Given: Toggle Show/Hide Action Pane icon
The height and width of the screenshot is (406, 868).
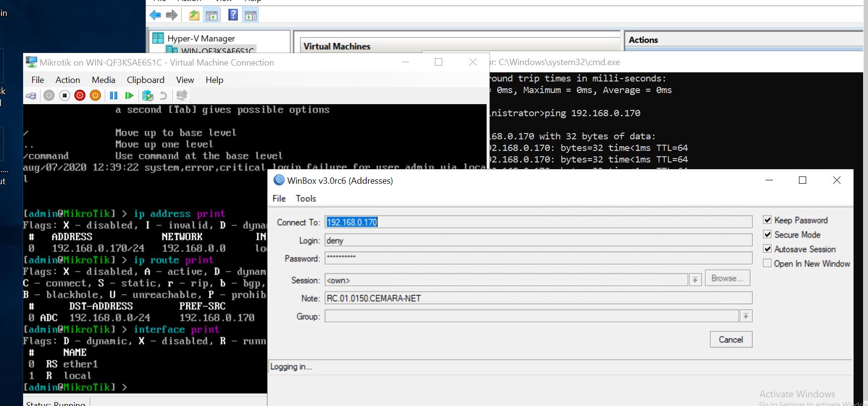Looking at the screenshot, I should (251, 15).
